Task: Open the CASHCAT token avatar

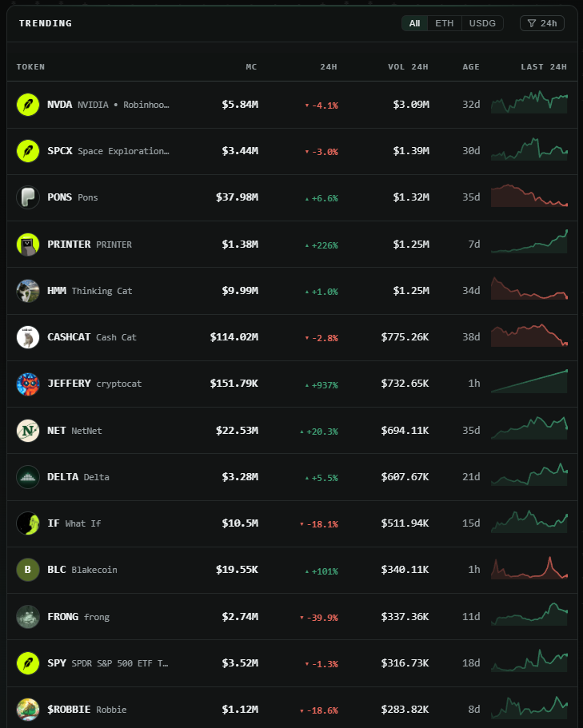Action: tap(28, 337)
